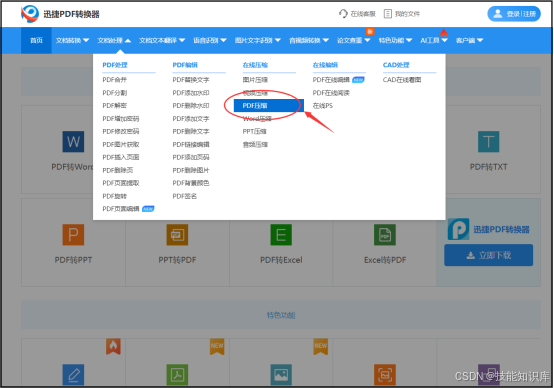The image size is (554, 388).
Task: Go to the 首页 tab
Action: tap(36, 40)
